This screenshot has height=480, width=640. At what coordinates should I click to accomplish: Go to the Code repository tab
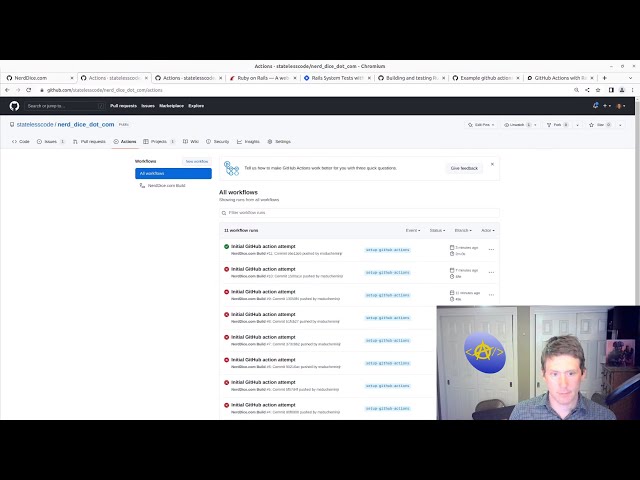(x=21, y=142)
